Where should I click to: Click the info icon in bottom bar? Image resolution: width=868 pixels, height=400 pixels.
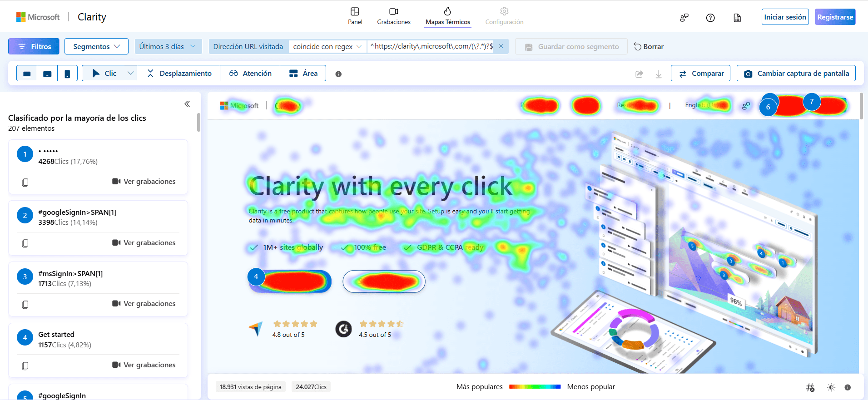click(x=848, y=387)
